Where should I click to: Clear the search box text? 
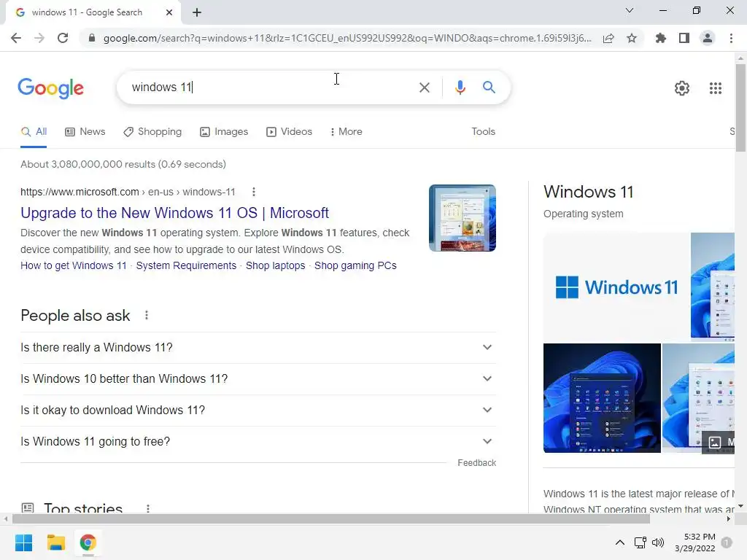coord(424,87)
